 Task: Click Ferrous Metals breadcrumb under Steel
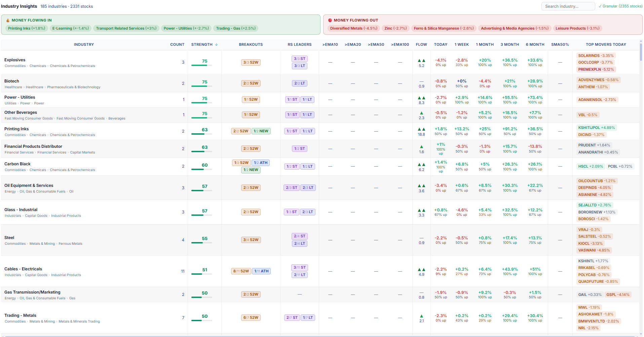coord(70,244)
